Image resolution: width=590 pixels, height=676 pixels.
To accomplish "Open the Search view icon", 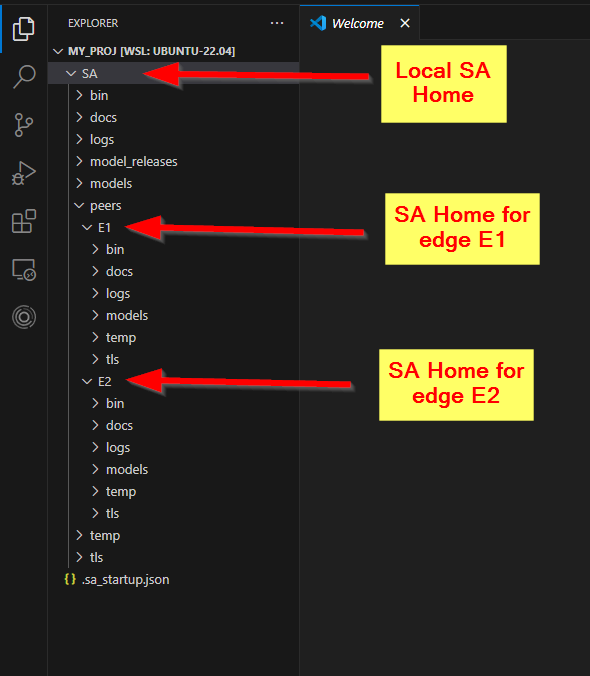I will (x=24, y=76).
